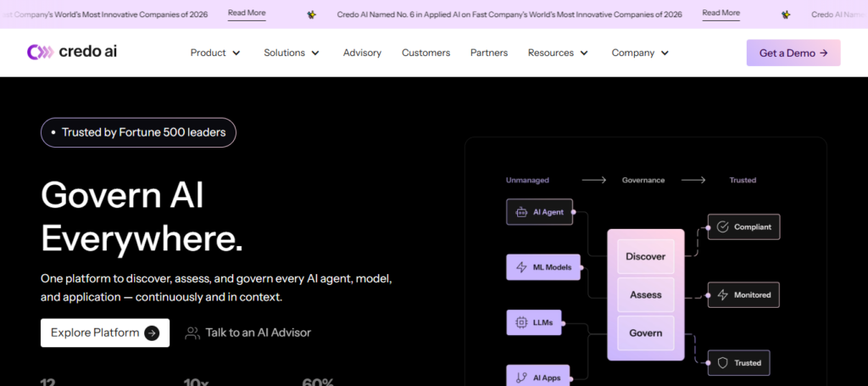Screen dimensions: 868x386
Task: Click the branch icon in AI Apps box
Action: coord(521,378)
